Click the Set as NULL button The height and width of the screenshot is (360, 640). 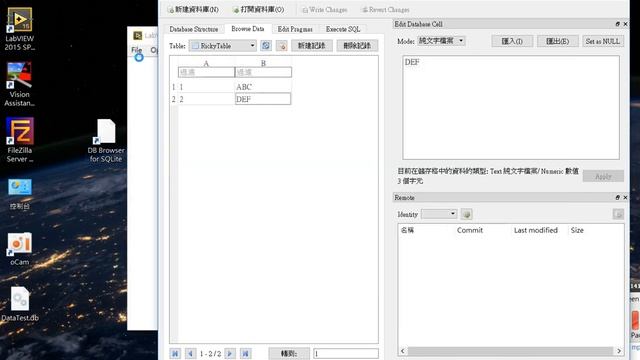(603, 41)
